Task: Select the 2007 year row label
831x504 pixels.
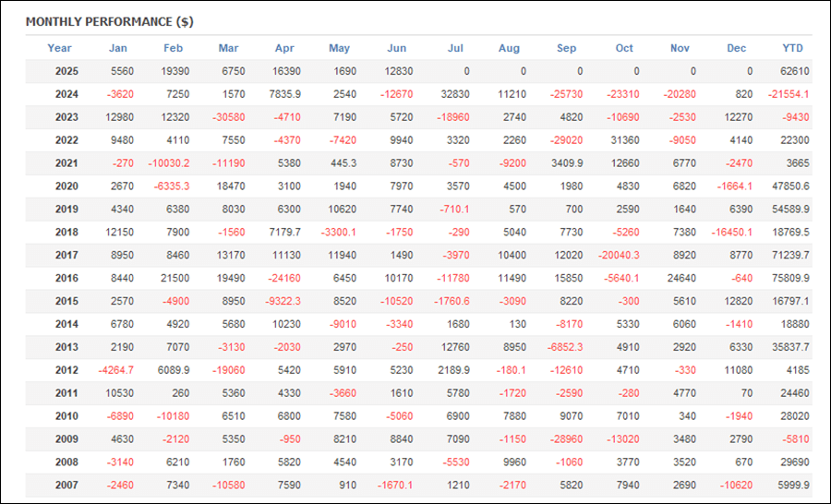Action: [x=66, y=485]
